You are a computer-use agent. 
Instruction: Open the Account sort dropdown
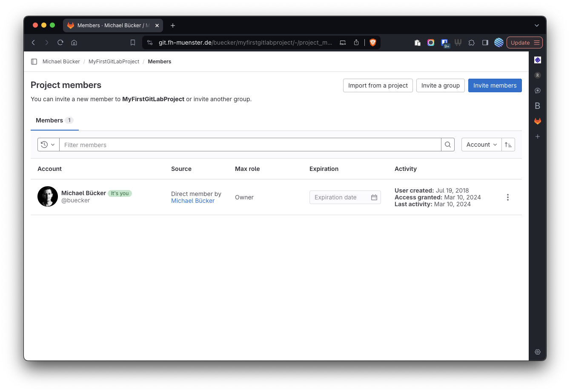(x=481, y=145)
